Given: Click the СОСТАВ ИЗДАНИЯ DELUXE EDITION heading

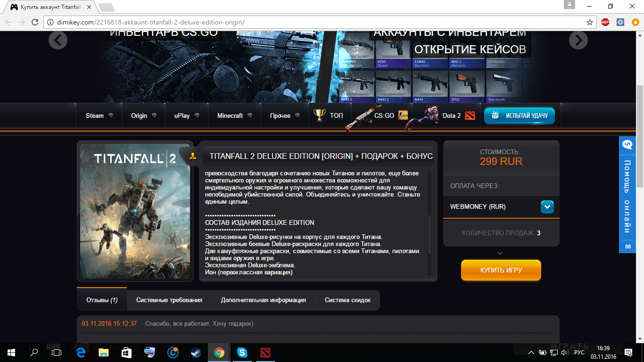Looking at the screenshot, I should (x=260, y=222).
